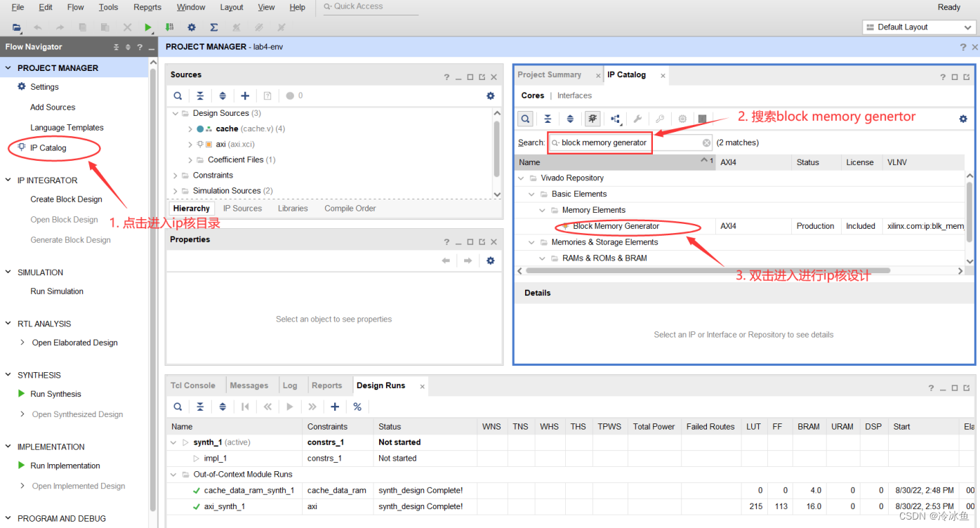Viewport: 980px width, 528px height.
Task: Click the wrench customize IP icon
Action: click(x=637, y=119)
